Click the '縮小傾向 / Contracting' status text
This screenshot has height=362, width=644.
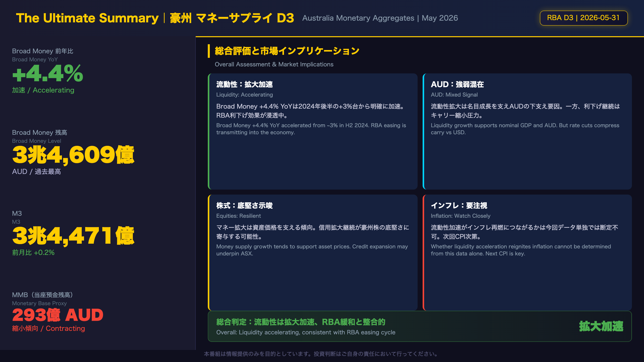click(x=49, y=328)
